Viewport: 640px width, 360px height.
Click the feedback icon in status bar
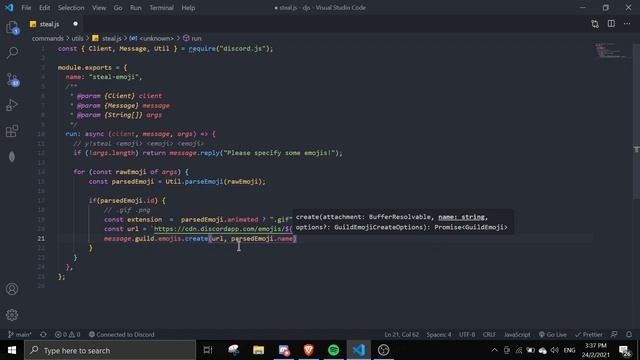[x=614, y=334]
